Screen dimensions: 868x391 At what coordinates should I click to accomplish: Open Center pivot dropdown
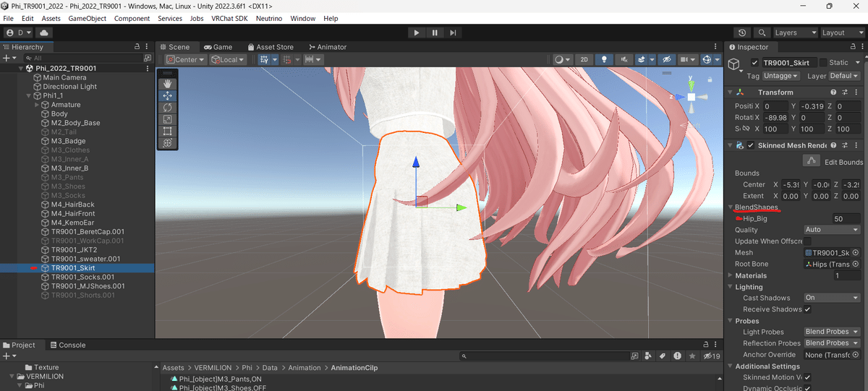[x=185, y=59]
